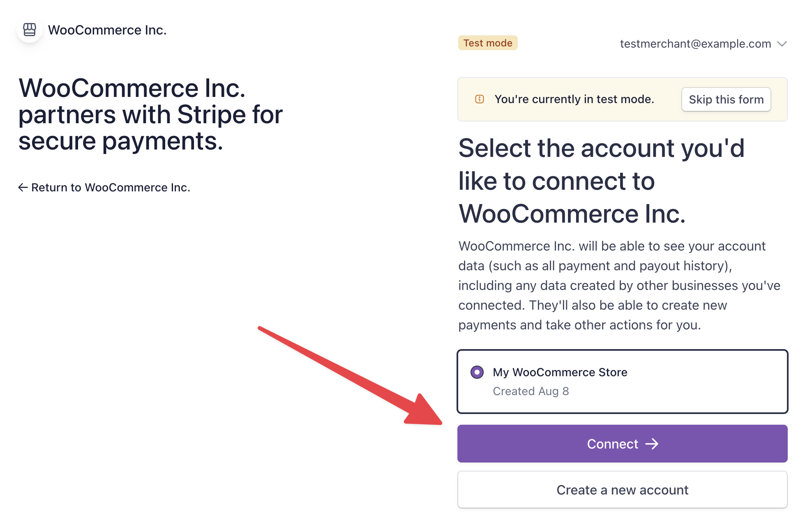The height and width of the screenshot is (529, 812).
Task: Click the account data permissions paragraph
Action: click(x=619, y=285)
